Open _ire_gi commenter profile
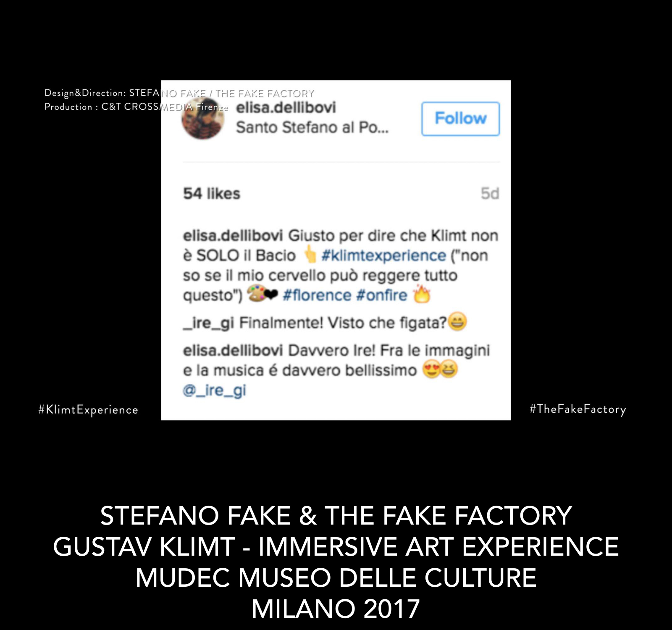672x630 pixels. pos(208,323)
